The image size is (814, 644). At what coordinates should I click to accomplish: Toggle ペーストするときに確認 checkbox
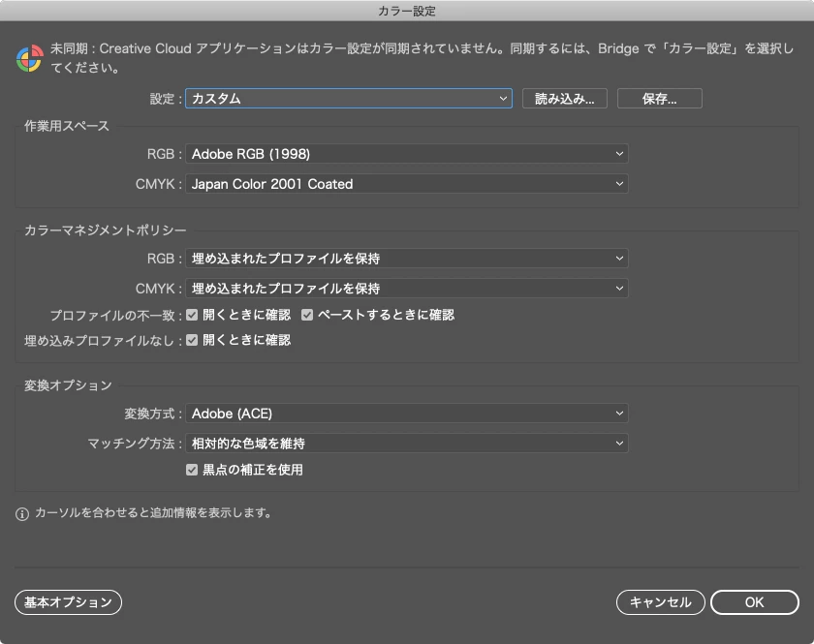coord(307,315)
